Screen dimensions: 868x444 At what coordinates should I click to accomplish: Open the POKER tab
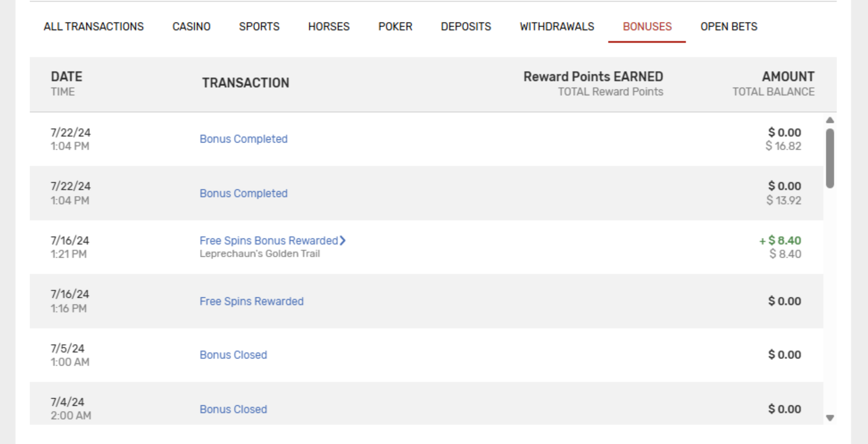pyautogui.click(x=396, y=26)
